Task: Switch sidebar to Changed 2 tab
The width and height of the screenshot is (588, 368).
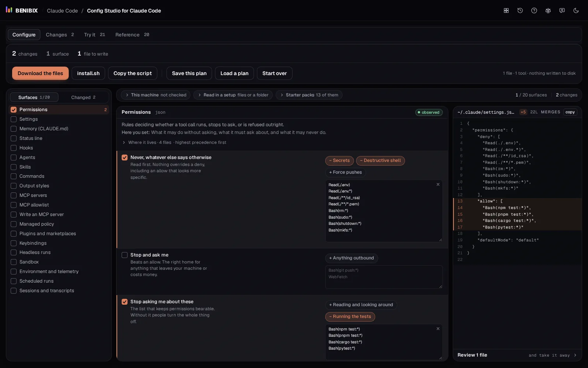Action: pyautogui.click(x=83, y=97)
